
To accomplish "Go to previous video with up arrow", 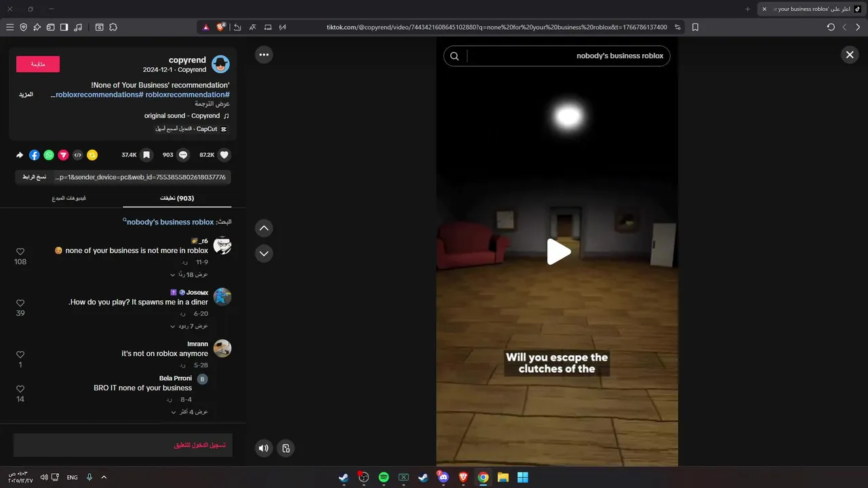I will 264,228.
